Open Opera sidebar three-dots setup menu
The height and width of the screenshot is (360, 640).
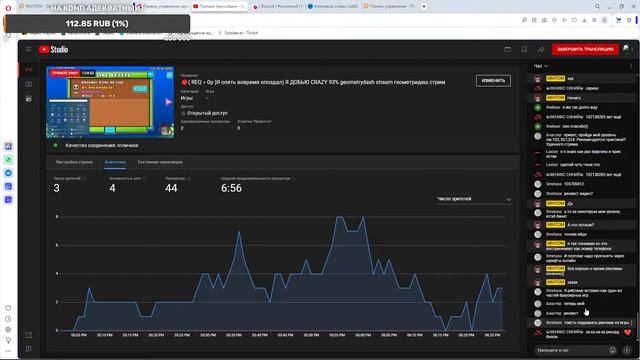[8, 351]
